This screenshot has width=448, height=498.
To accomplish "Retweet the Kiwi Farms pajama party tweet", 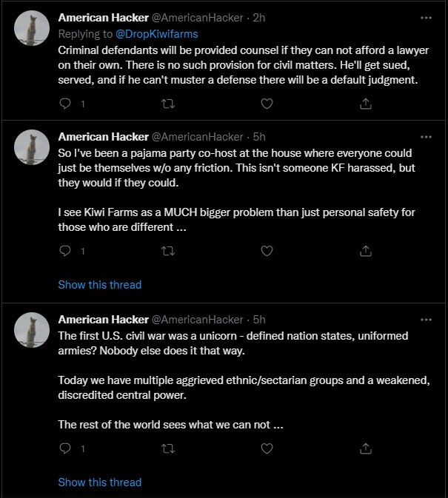I will click(167, 251).
